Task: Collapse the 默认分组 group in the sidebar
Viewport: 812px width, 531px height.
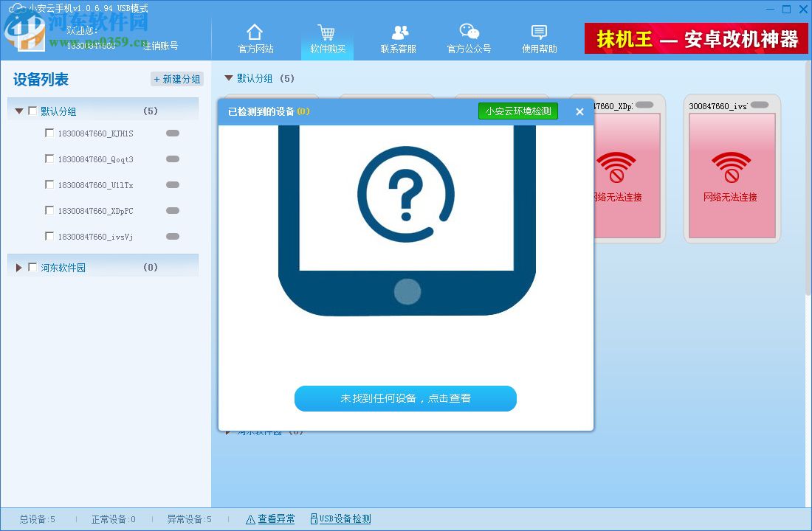Action: (18, 110)
